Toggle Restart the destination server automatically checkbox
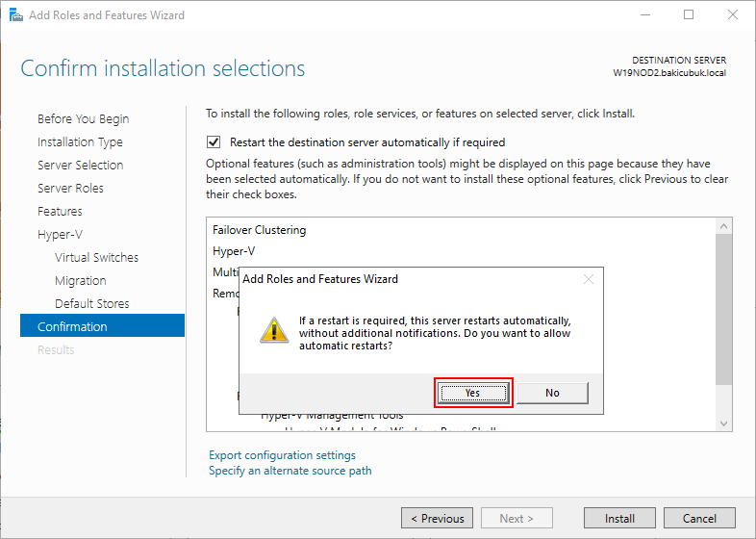 (x=214, y=142)
